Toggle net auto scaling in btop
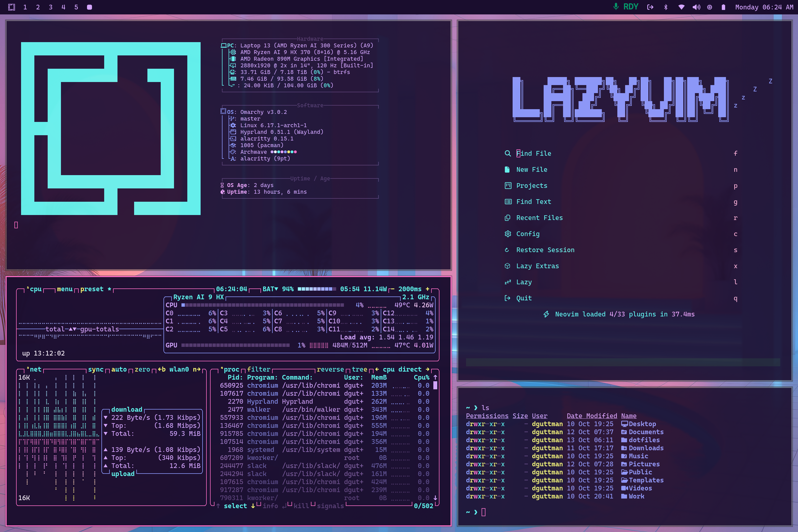The height and width of the screenshot is (532, 798). pyautogui.click(x=119, y=369)
